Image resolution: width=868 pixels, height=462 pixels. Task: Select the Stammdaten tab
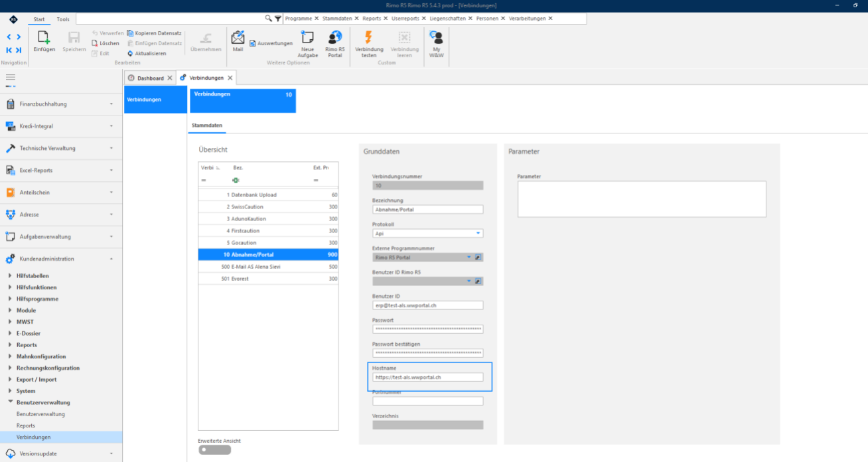(x=207, y=125)
